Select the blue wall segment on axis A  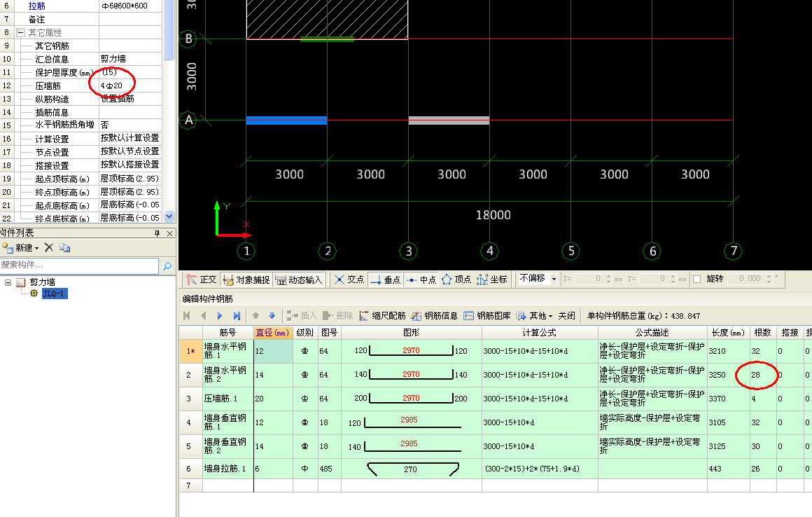pos(286,120)
